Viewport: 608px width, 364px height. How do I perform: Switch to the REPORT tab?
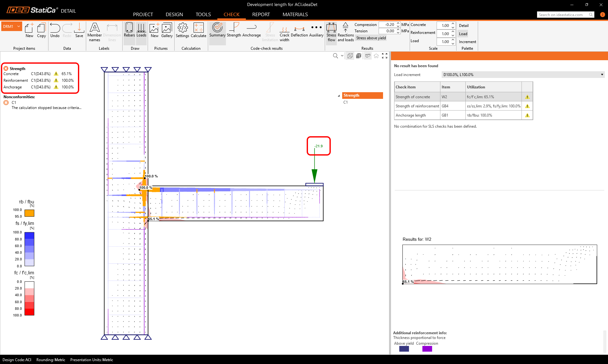point(261,15)
